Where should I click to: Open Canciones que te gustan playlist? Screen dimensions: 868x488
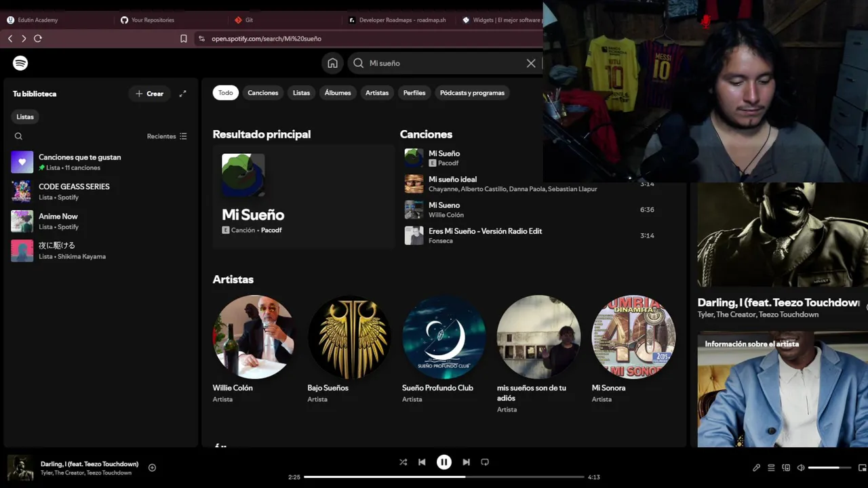pos(100,162)
